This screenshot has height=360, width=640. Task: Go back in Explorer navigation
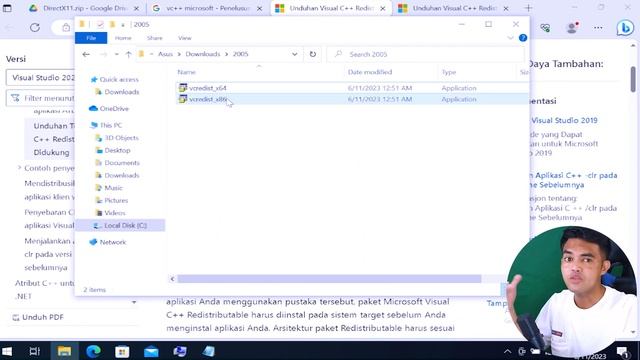click(86, 54)
